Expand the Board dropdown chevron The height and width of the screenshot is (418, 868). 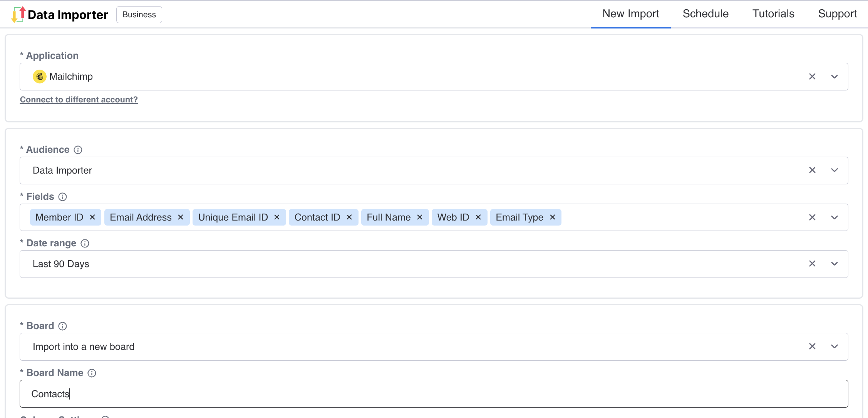(834, 346)
